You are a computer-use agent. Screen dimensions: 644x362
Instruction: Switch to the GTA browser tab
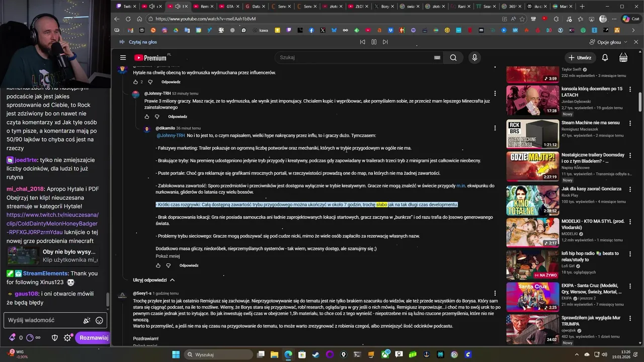tap(229, 7)
